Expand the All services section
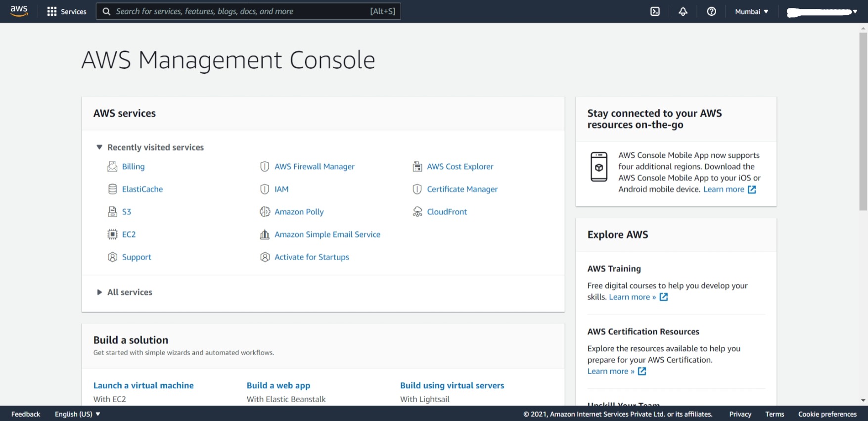 [99, 292]
